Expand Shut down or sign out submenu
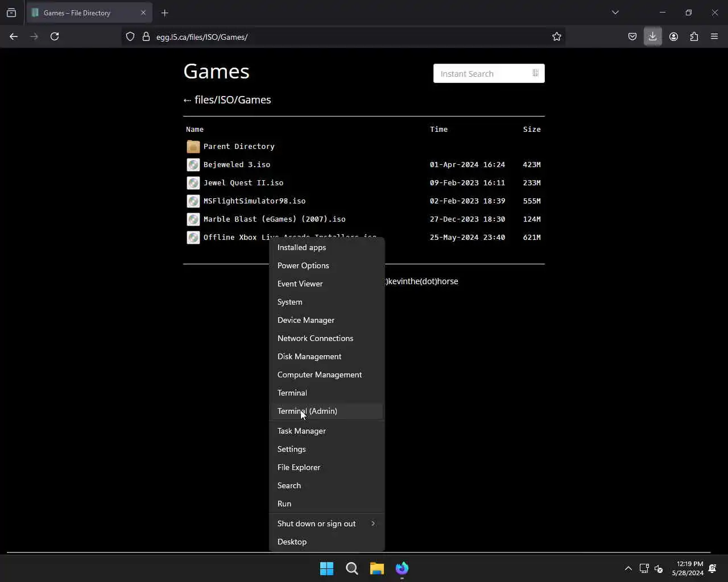Viewport: 728px width, 582px height. pos(327,523)
